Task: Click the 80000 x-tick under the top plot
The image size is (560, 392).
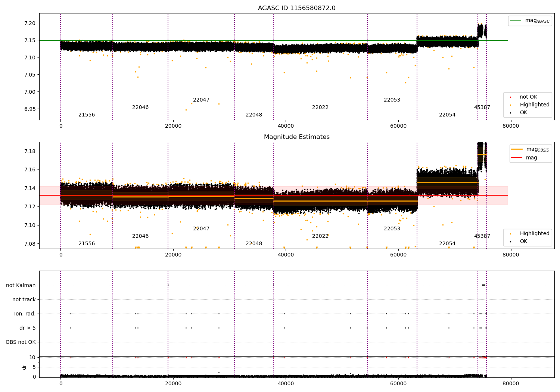Action: click(x=511, y=126)
